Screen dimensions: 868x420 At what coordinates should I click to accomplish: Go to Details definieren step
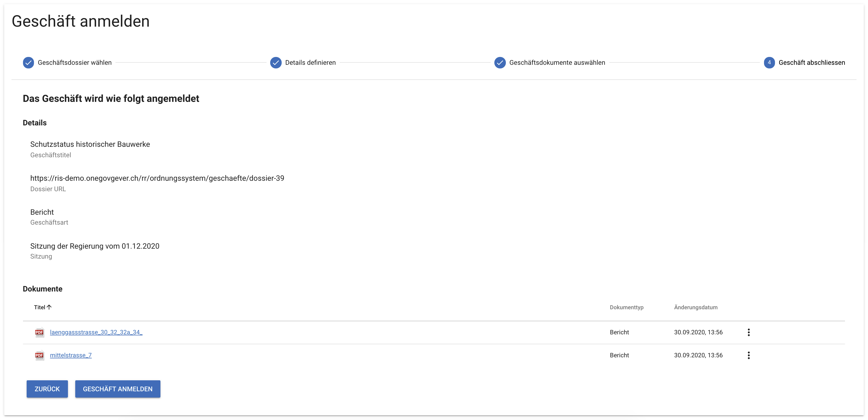(x=310, y=63)
